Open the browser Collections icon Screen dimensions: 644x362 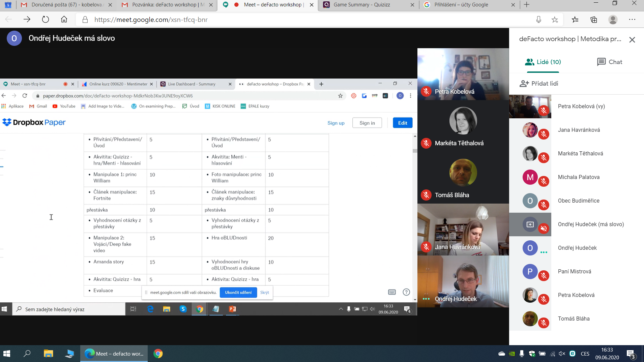[x=594, y=20]
